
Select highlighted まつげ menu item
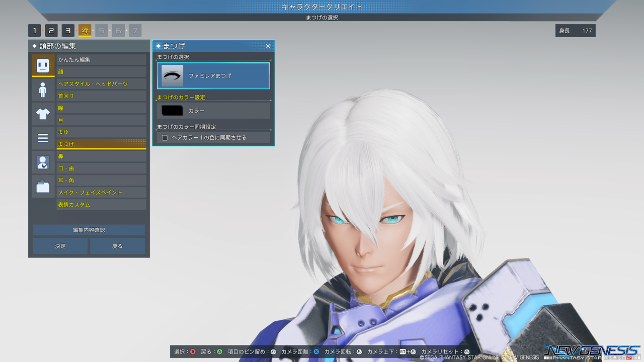click(x=101, y=144)
